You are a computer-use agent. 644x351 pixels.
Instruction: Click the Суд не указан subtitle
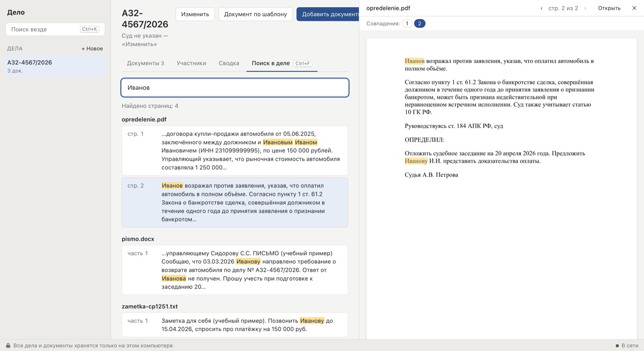(x=145, y=40)
